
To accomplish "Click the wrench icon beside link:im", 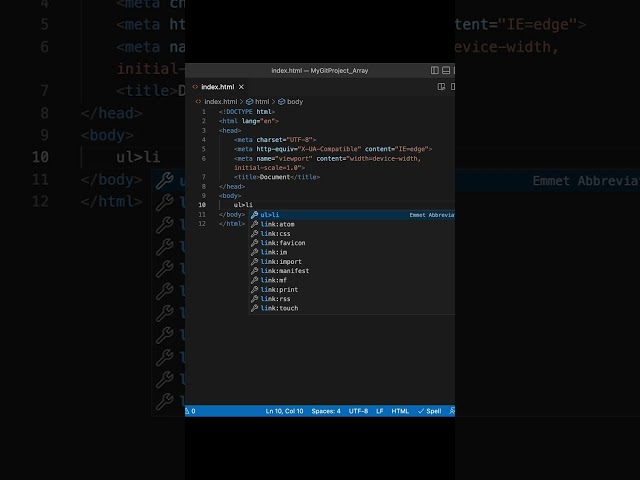I will point(254,252).
